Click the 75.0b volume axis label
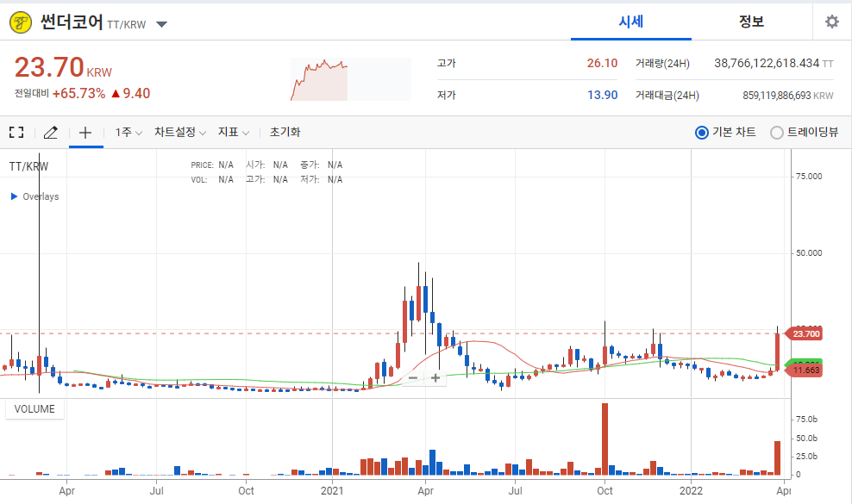The width and height of the screenshot is (852, 504). [806, 420]
